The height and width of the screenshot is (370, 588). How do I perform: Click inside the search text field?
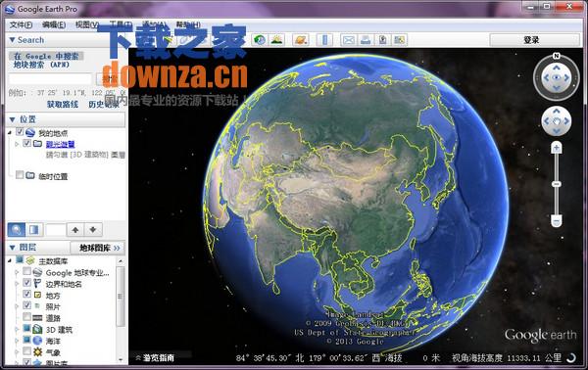50,79
